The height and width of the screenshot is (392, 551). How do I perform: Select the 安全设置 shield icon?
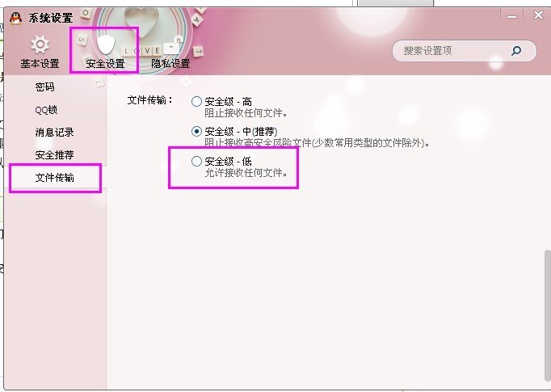point(105,44)
